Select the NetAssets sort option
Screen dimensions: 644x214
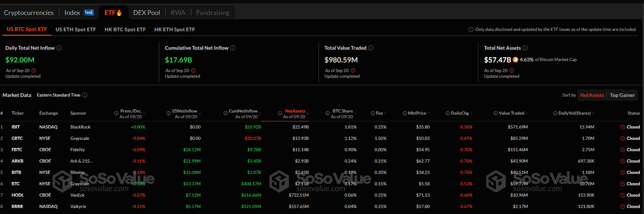click(x=592, y=95)
